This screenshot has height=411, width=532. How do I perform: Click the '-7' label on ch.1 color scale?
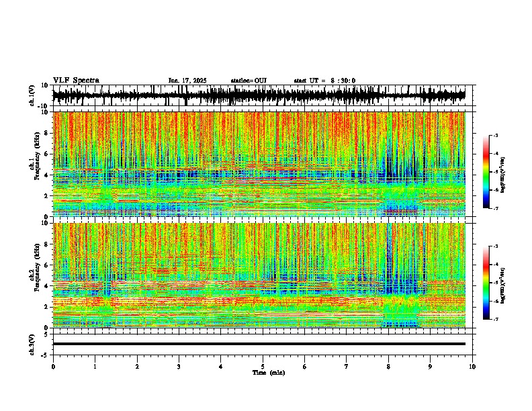click(x=496, y=208)
